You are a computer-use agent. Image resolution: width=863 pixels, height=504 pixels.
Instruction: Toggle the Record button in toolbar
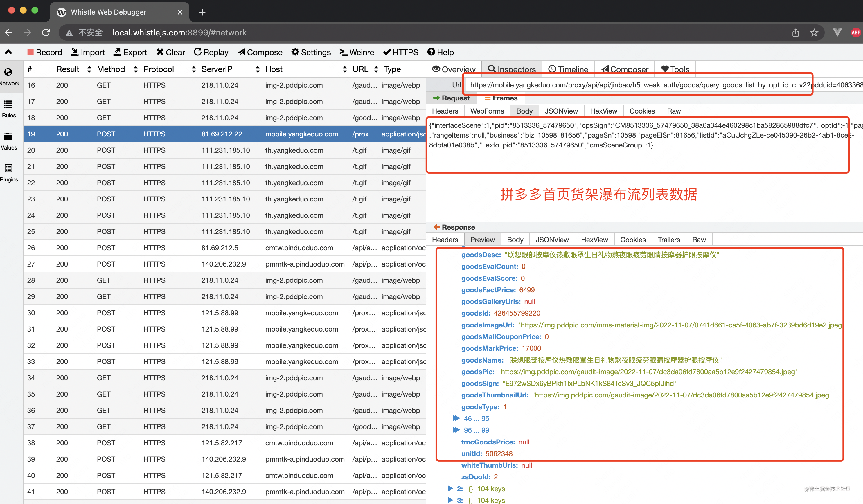tap(44, 52)
